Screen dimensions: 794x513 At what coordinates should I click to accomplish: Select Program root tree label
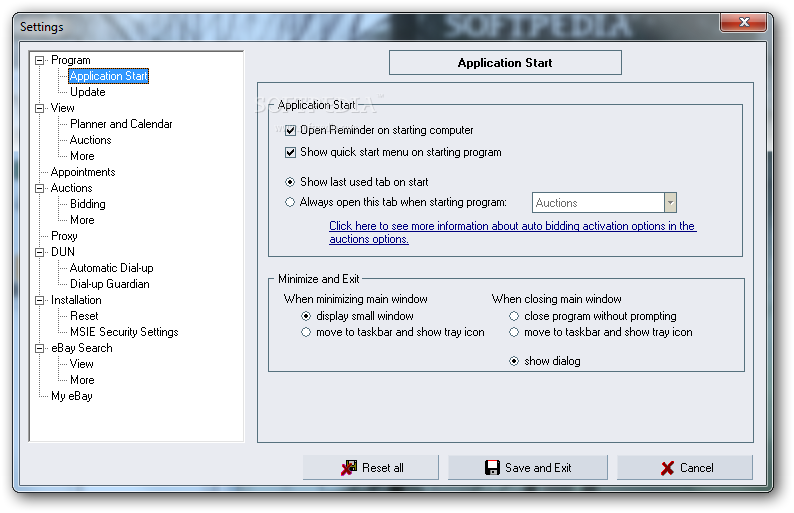point(70,60)
